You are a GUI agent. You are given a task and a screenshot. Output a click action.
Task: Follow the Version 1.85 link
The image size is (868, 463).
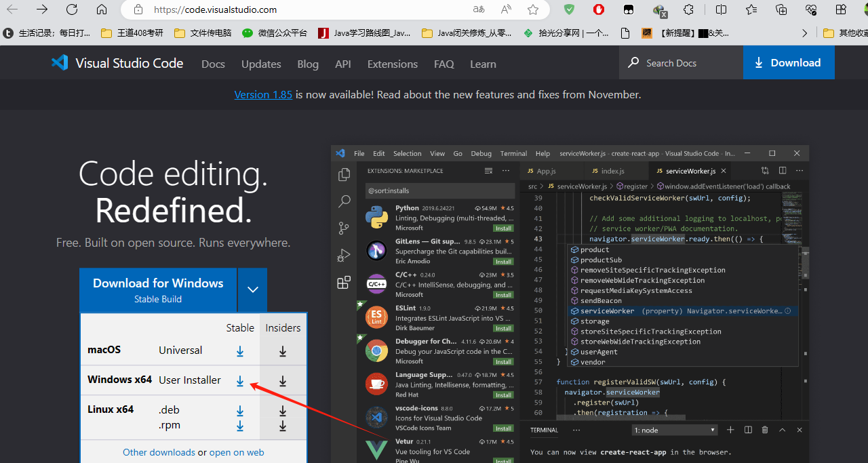point(263,94)
